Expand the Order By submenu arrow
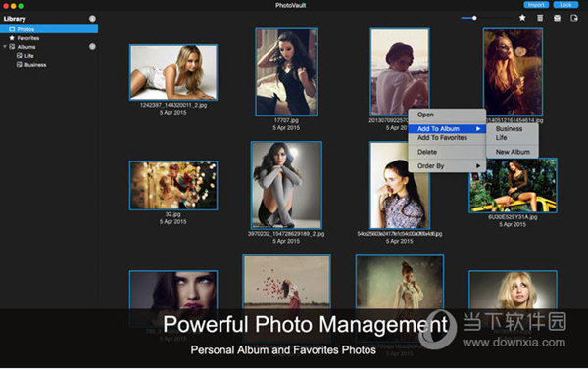This screenshot has width=588, height=369. click(478, 166)
